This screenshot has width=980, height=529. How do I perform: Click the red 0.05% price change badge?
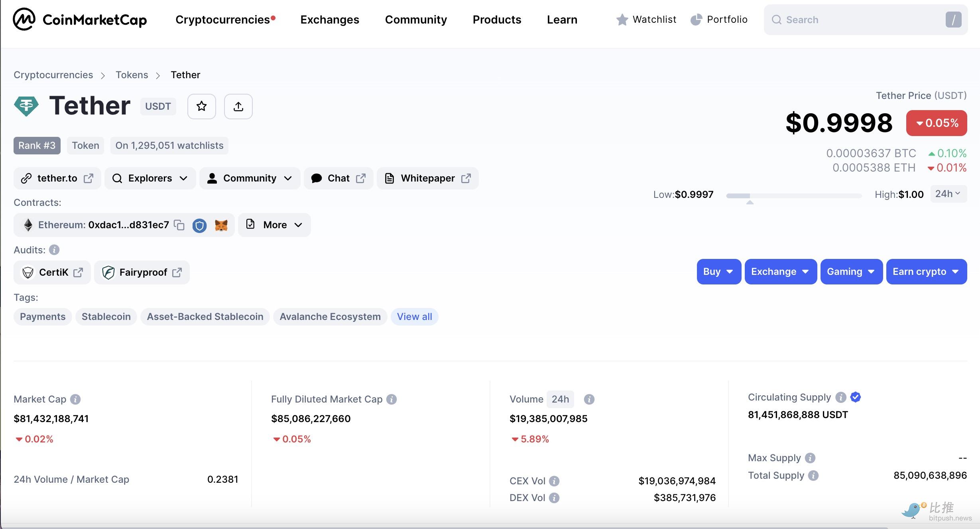(937, 123)
